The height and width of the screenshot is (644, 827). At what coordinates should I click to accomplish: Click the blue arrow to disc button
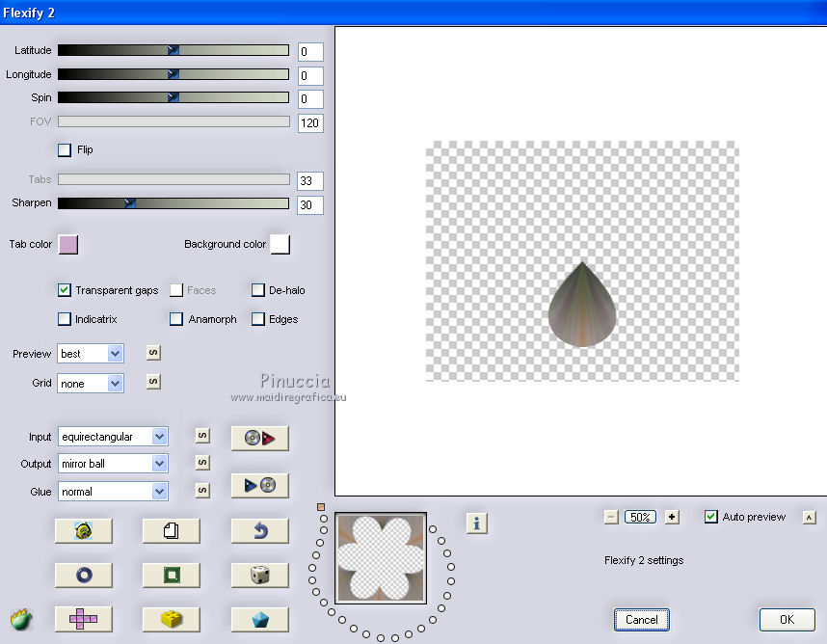click(260, 485)
